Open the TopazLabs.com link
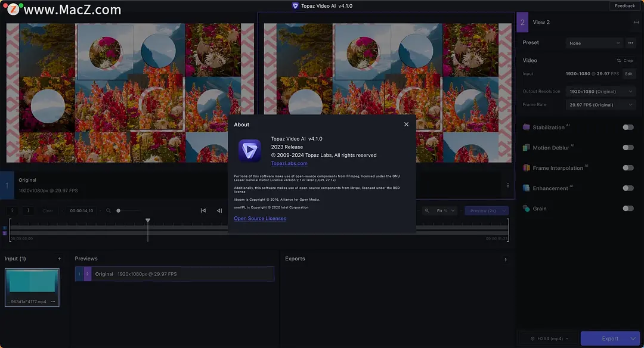This screenshot has height=348, width=644. click(x=289, y=163)
